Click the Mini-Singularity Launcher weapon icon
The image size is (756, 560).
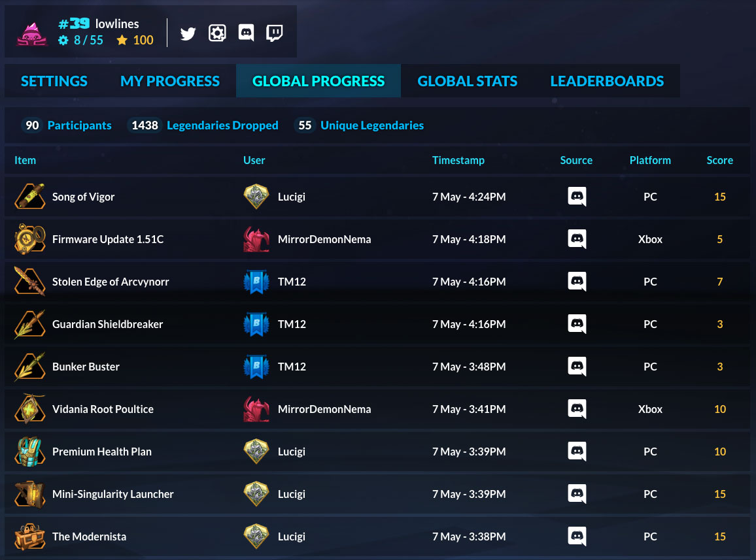(x=30, y=494)
